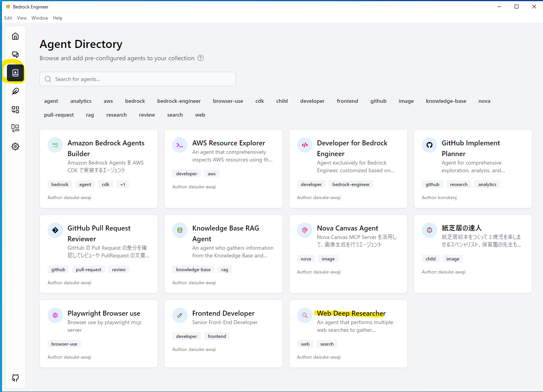Open the Home page from sidebar
Image resolution: width=543 pixels, height=392 pixels.
[15, 36]
